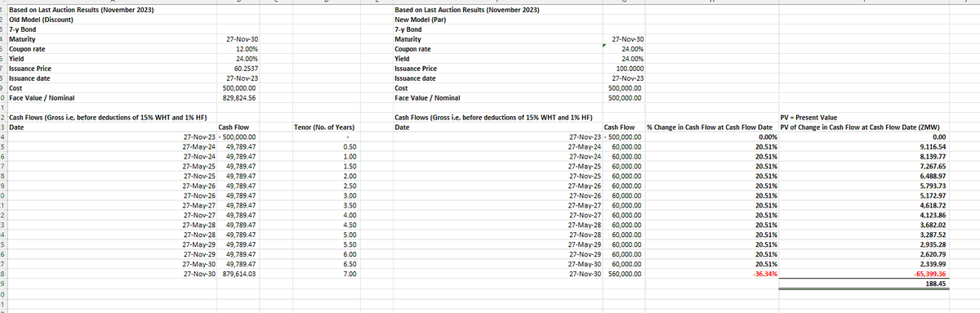Screen dimensions: 980x313
Task: Select PV value 2,620.79
Action: (932, 254)
